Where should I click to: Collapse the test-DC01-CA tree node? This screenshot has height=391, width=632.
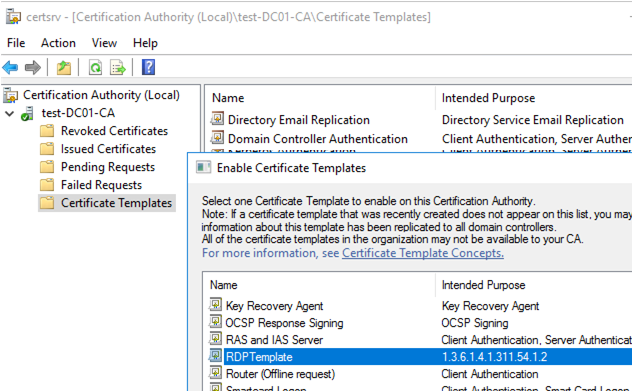click(10, 114)
